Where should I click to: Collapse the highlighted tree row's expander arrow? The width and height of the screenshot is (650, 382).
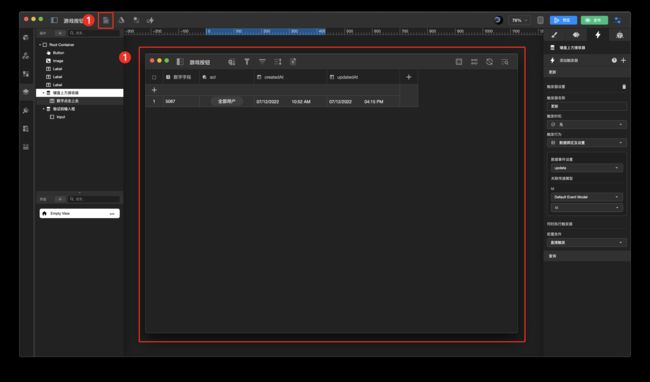[x=44, y=93]
